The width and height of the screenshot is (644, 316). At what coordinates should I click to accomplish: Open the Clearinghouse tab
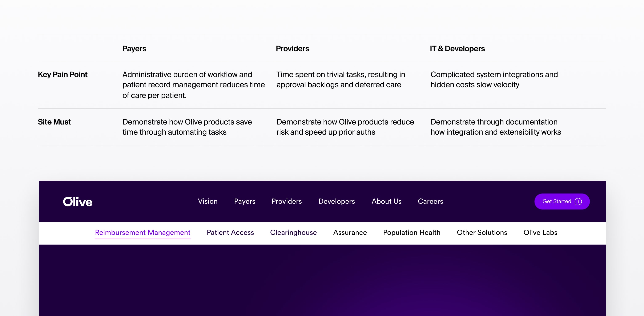click(x=293, y=232)
